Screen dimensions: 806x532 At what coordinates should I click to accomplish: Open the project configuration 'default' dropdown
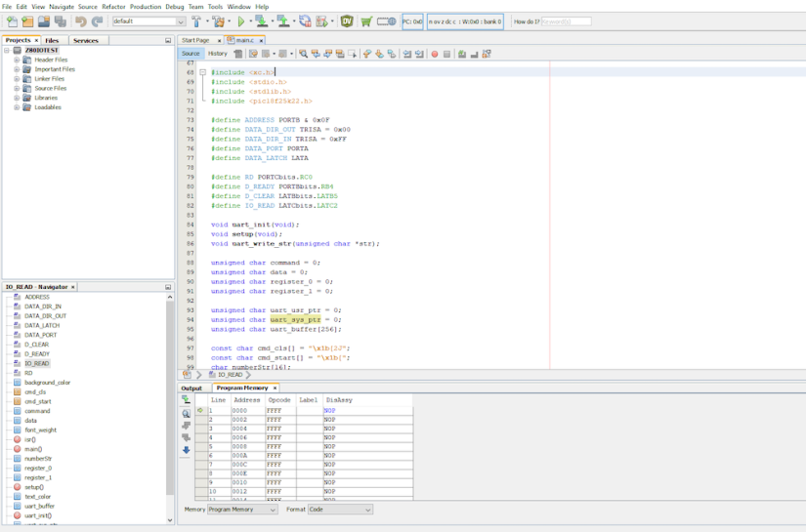tap(148, 20)
